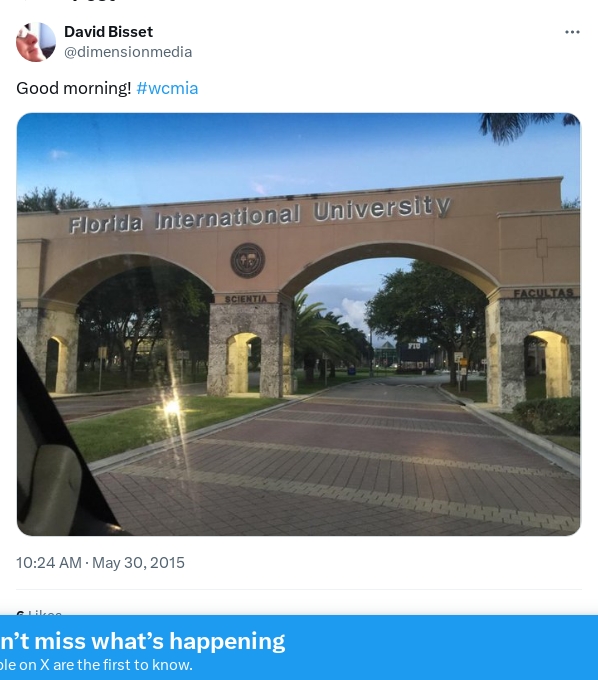Click the university seal in the photo
598x680 pixels.
(x=248, y=260)
